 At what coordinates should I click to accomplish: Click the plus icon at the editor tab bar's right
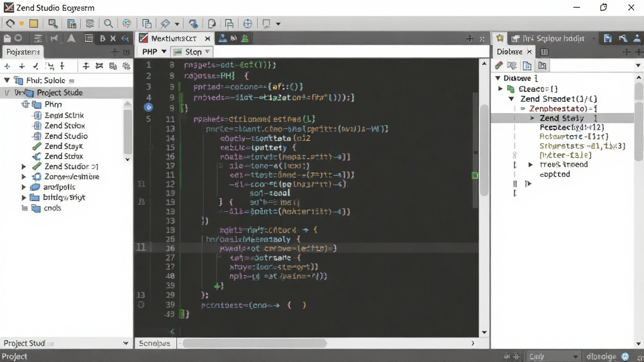tap(470, 38)
